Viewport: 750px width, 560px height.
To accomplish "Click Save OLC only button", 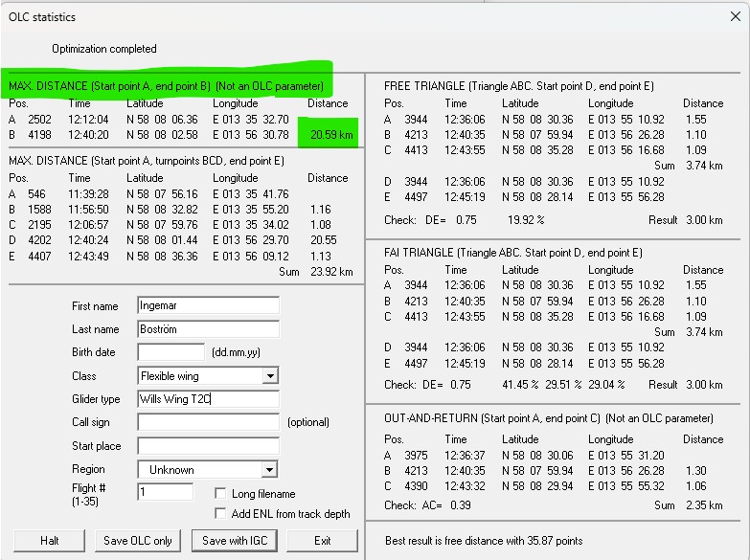I will [138, 541].
